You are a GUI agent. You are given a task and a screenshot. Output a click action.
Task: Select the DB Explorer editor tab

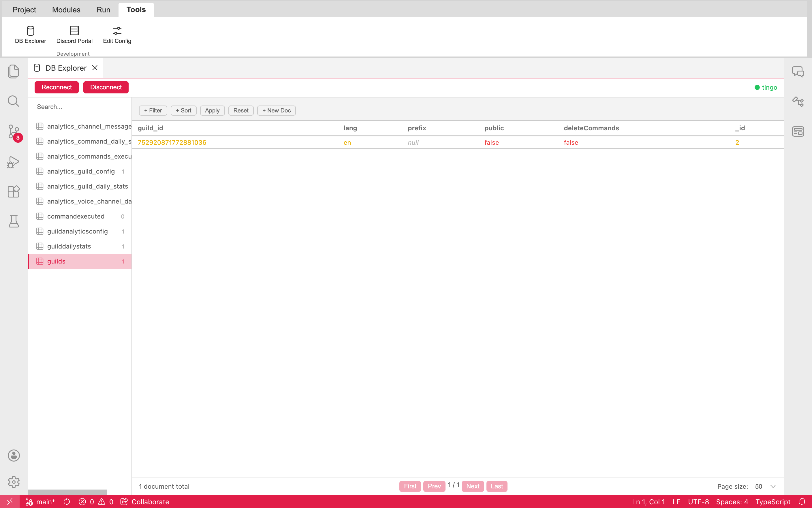tap(66, 68)
